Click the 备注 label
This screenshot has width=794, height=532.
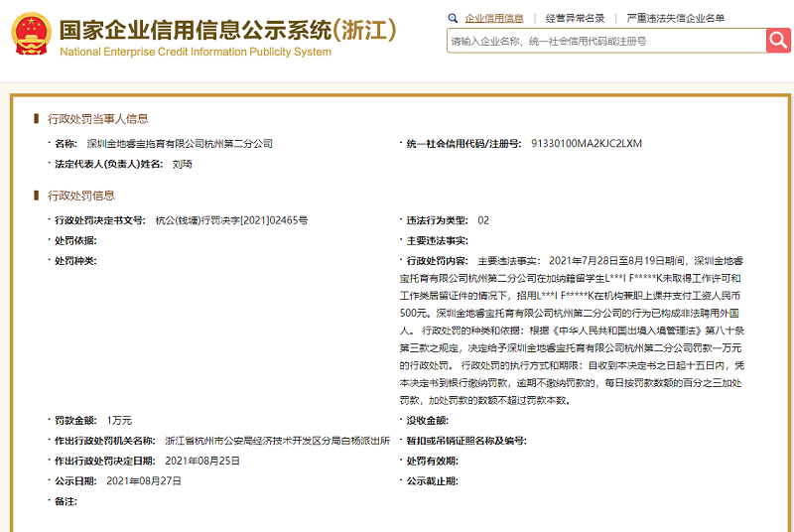point(66,501)
